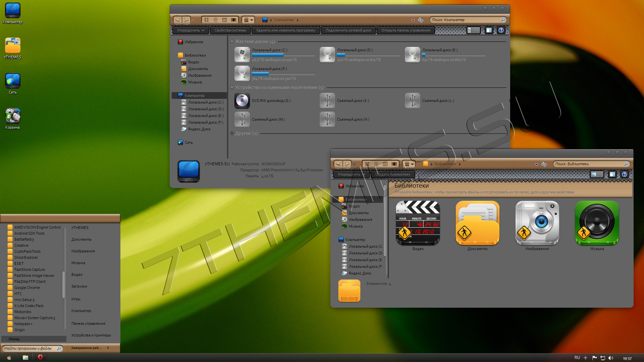This screenshot has width=644, height=362.
Task: Click search field Поиск: Компьютер
Action: [468, 20]
